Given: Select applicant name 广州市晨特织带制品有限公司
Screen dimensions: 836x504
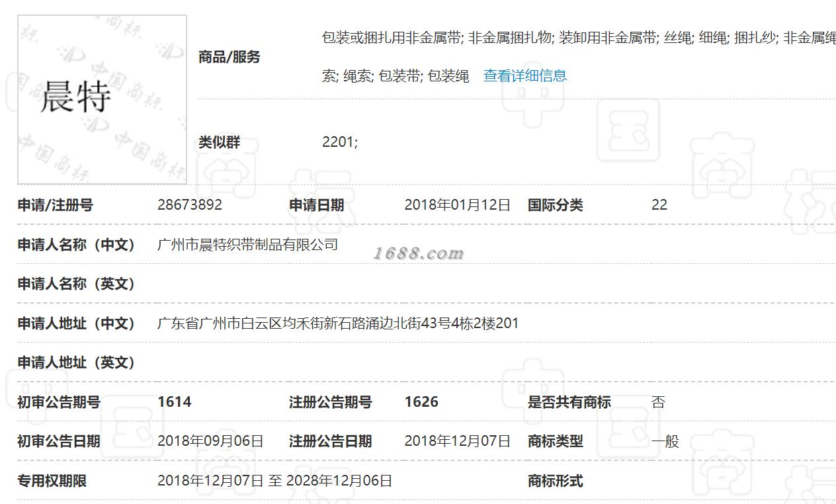Looking at the screenshot, I should pyautogui.click(x=248, y=245).
